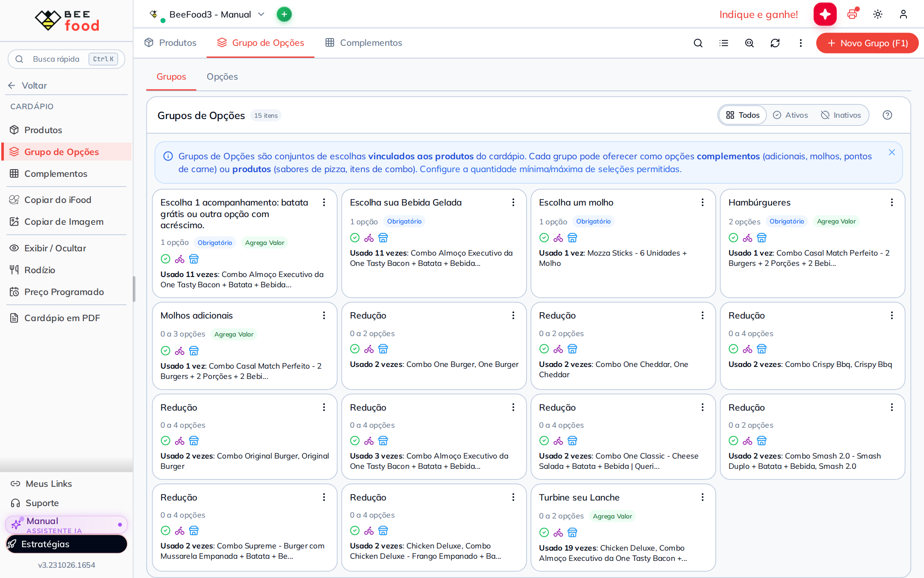Click Indique e ganhe! link
This screenshot has height=578, width=924.
tap(758, 15)
